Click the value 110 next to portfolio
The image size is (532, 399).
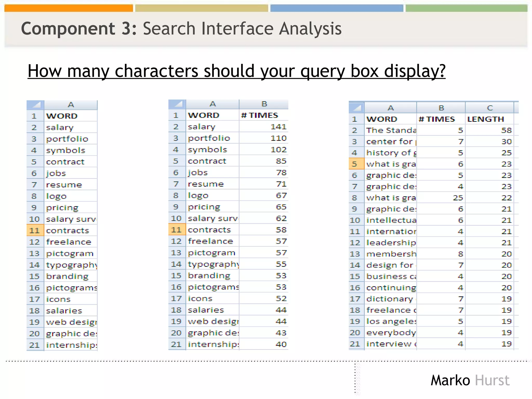[x=264, y=138]
